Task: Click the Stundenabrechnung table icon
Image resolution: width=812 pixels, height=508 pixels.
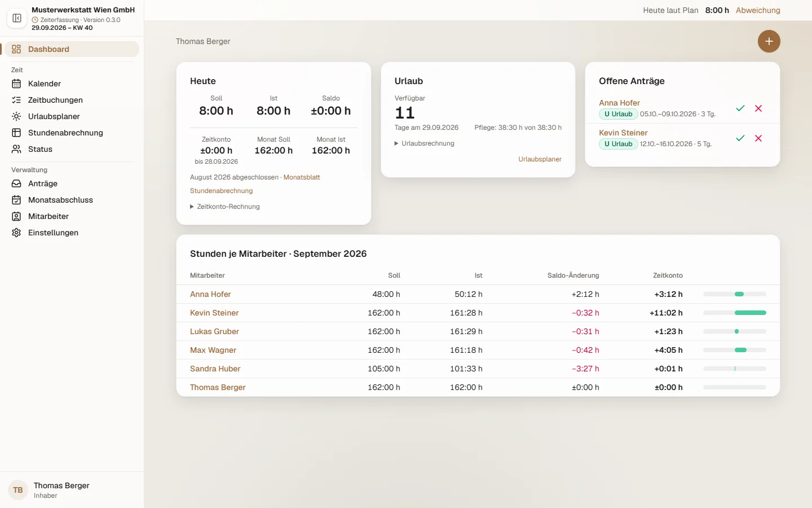Action: coord(16,133)
